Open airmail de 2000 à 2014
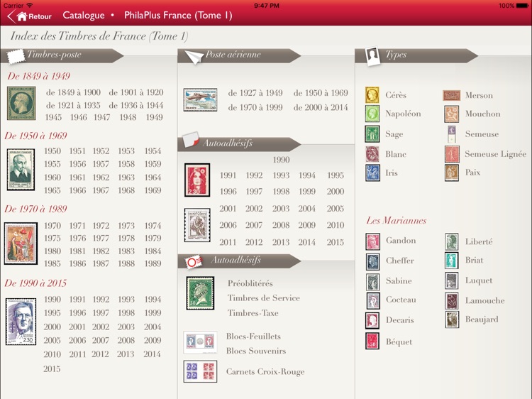The width and height of the screenshot is (532, 399). (x=321, y=107)
